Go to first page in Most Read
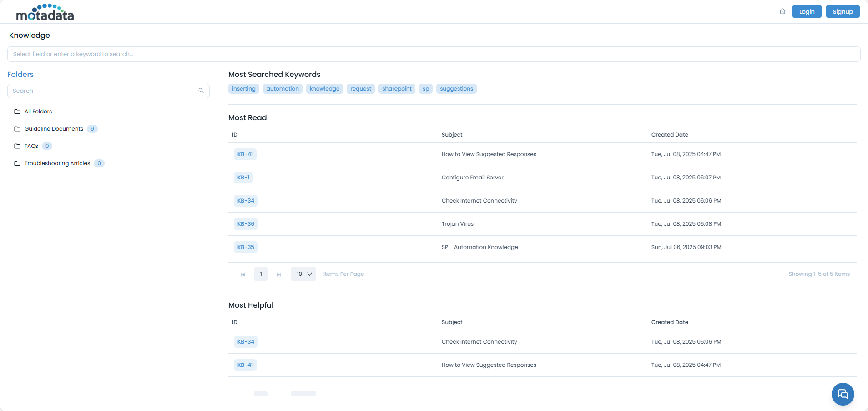Screen dimensions: 868x411 tap(242, 274)
